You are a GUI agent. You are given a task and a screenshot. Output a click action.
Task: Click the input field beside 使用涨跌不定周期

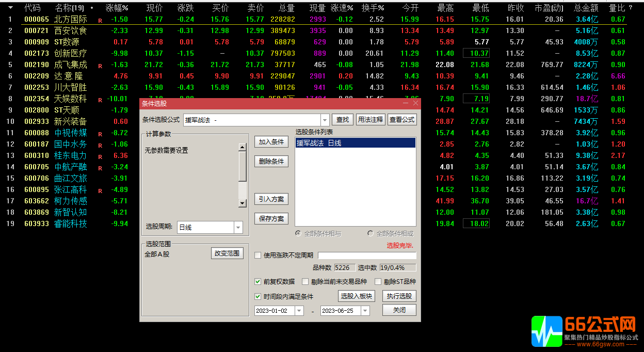pos(367,255)
